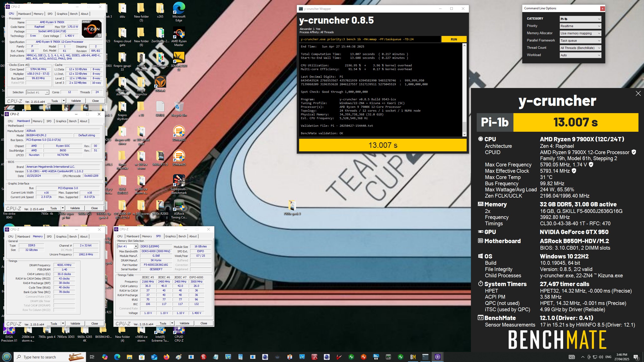Open the Superposition Benchmark desktop icon
The width and height of the screenshot is (644, 362).
(x=179, y=185)
